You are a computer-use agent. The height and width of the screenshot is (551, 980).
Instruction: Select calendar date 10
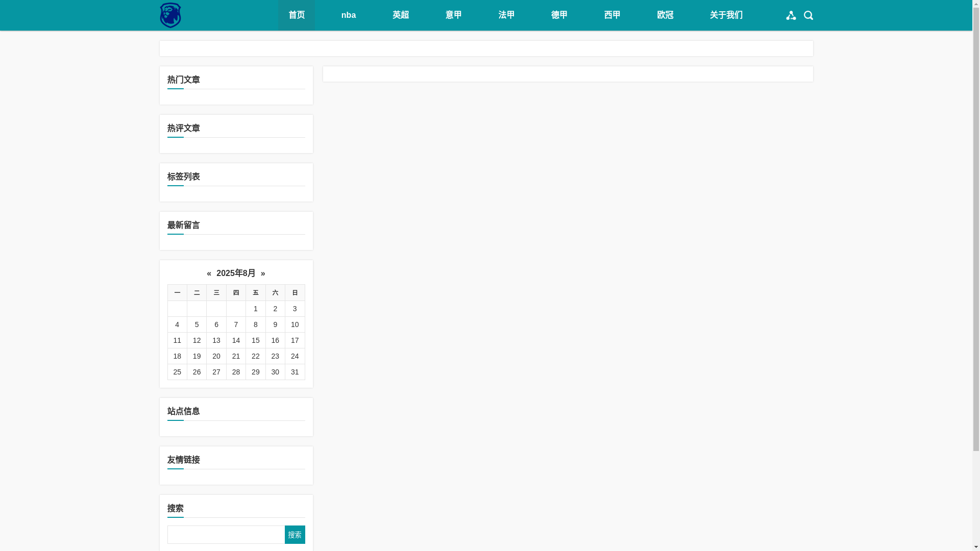click(x=295, y=324)
